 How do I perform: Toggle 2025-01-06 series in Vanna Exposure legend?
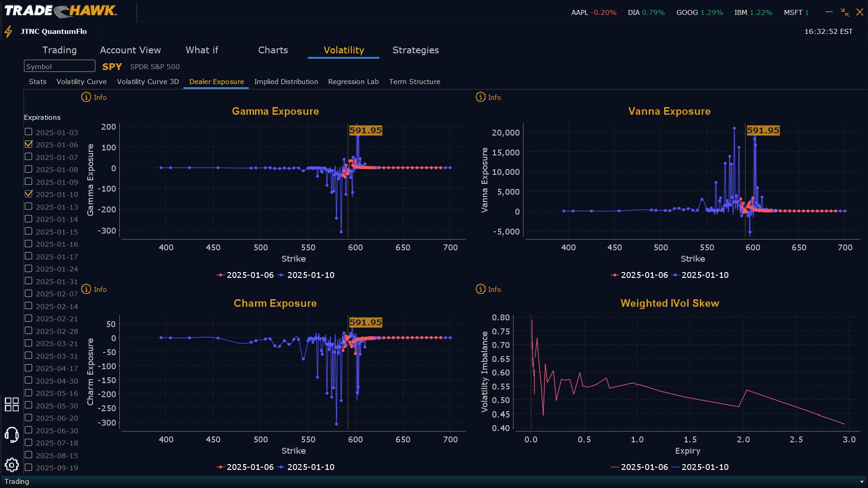[639, 275]
